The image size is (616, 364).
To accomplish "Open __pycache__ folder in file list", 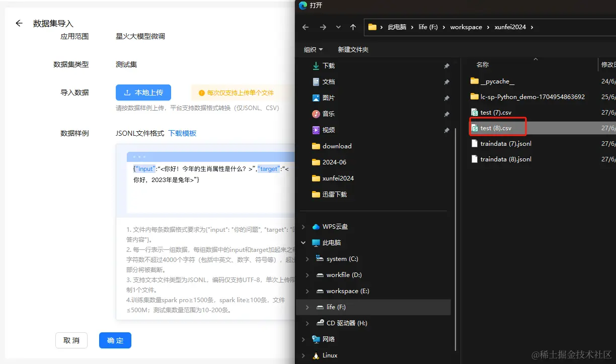I will pyautogui.click(x=492, y=81).
